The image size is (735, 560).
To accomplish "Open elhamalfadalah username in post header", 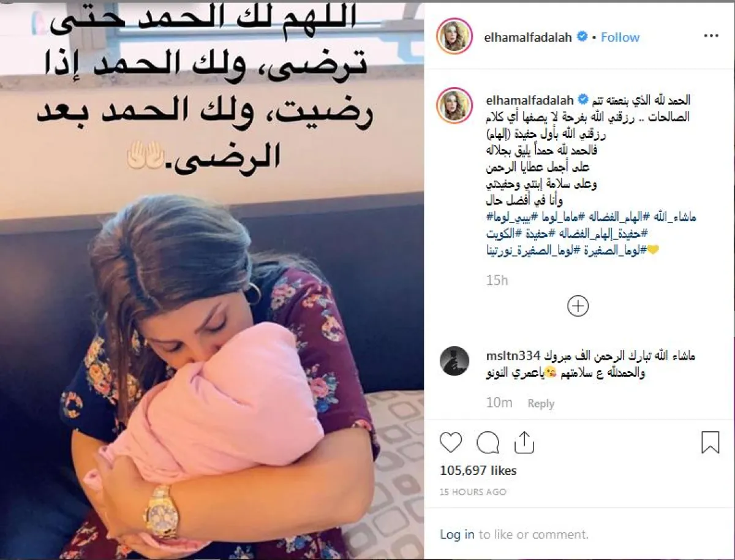I will (x=528, y=37).
